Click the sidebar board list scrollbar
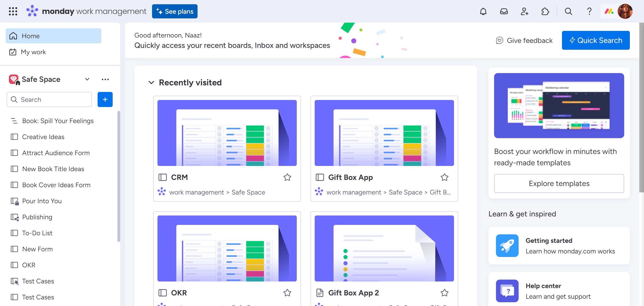Screen dimensions: 644x306 119,176
